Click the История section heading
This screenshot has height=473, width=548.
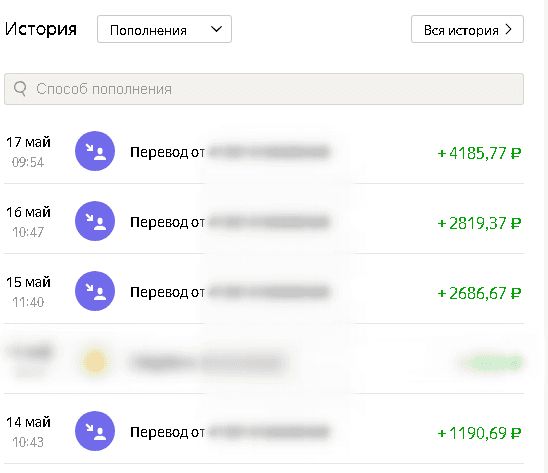tap(41, 29)
